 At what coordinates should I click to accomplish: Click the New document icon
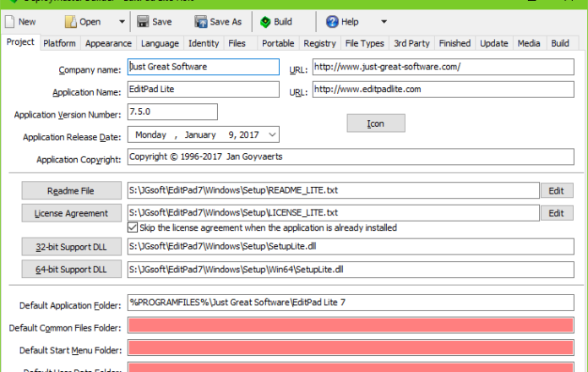(x=10, y=22)
